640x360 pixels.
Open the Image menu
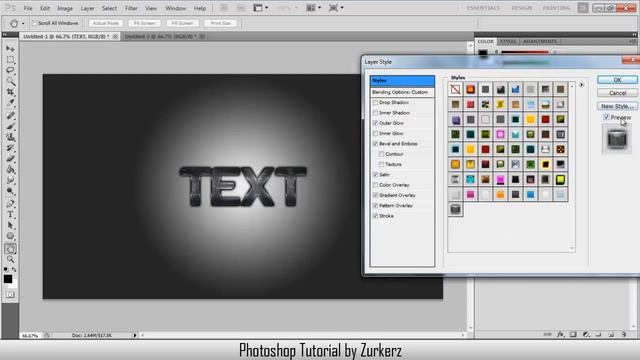point(65,8)
